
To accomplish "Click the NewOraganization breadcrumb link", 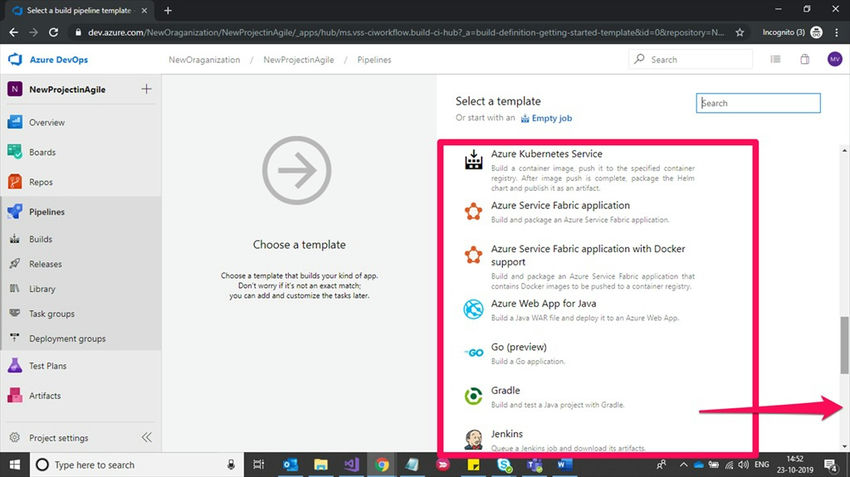I will 204,60.
